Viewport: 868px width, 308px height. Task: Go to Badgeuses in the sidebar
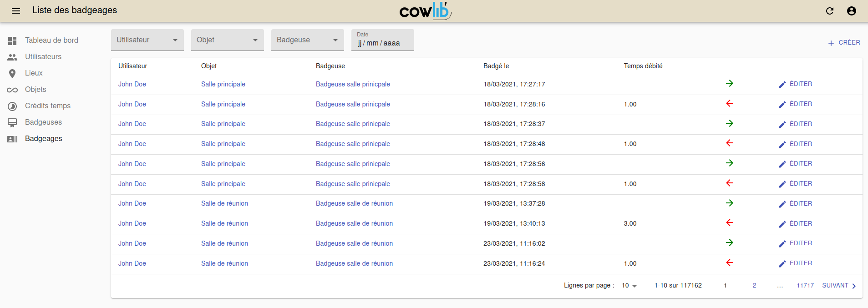[43, 122]
